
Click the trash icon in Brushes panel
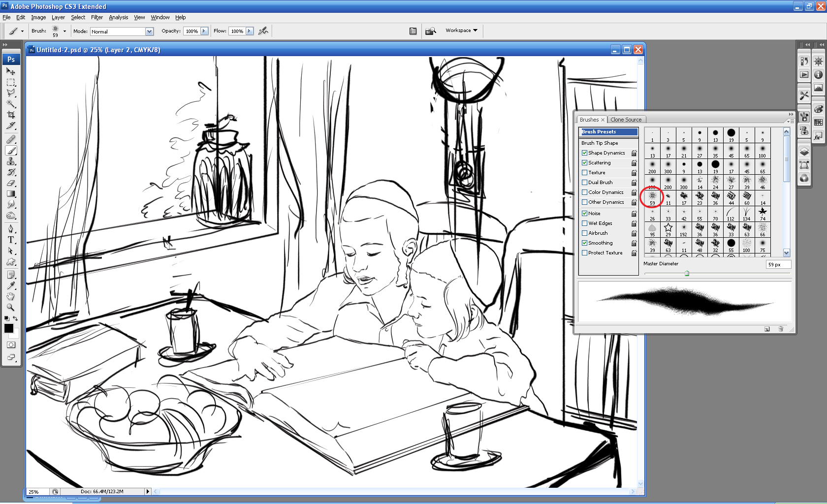click(781, 329)
